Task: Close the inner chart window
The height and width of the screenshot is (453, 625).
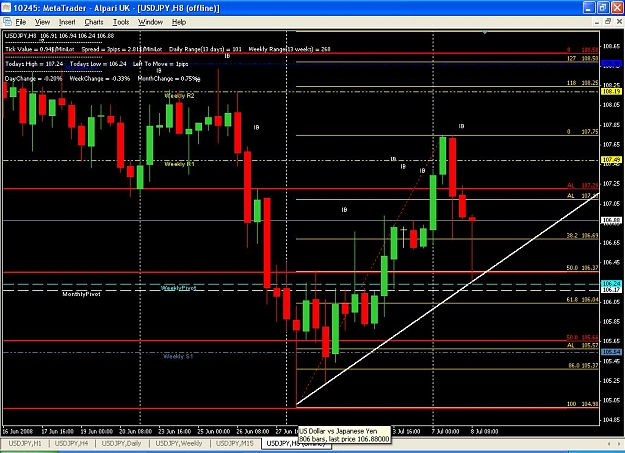Action: tap(619, 22)
